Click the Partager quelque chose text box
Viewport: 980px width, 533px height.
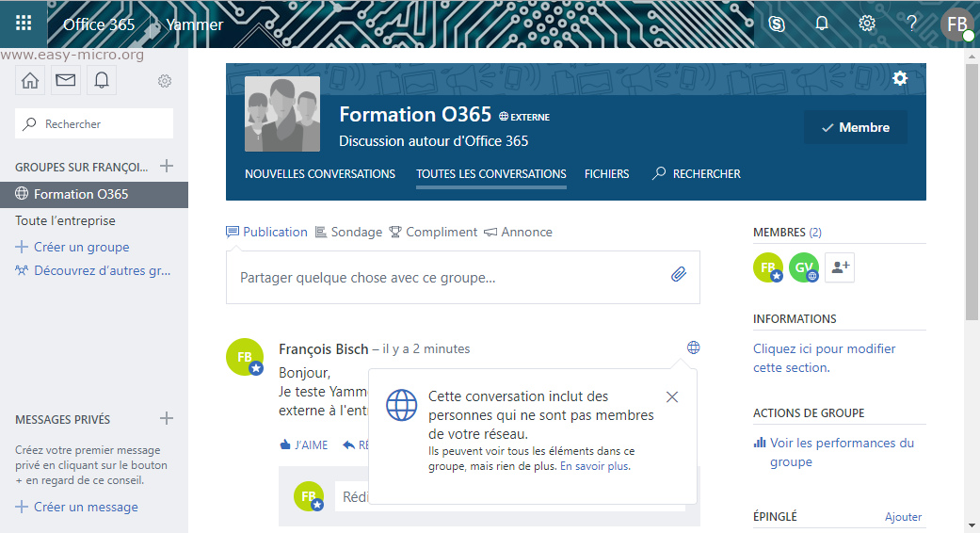coord(462,278)
